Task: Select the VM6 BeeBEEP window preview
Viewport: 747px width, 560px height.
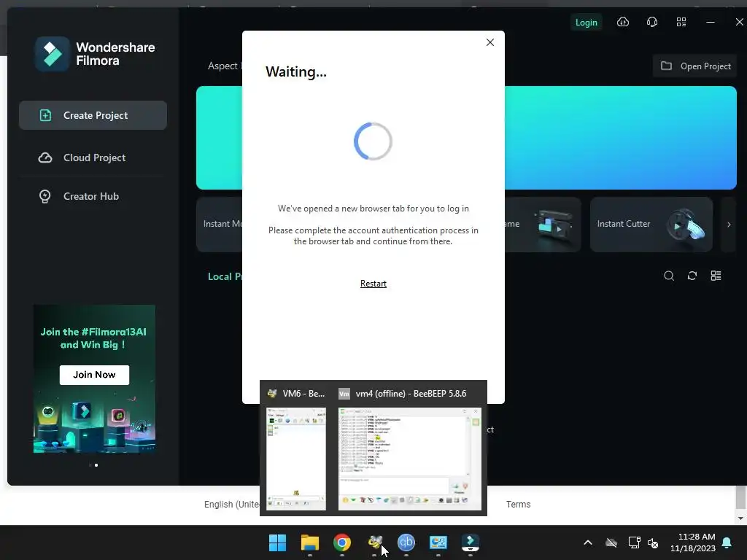Action: click(x=296, y=449)
